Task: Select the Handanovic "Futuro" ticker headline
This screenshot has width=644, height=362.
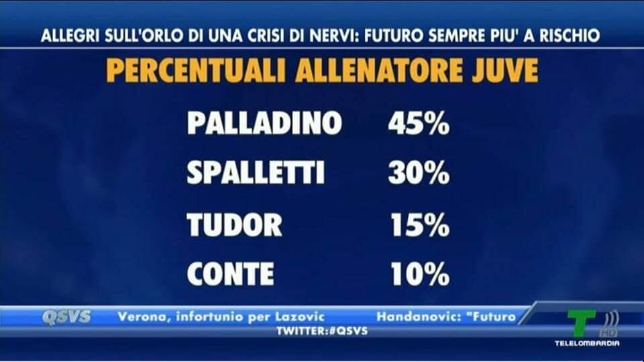Action: (445, 316)
